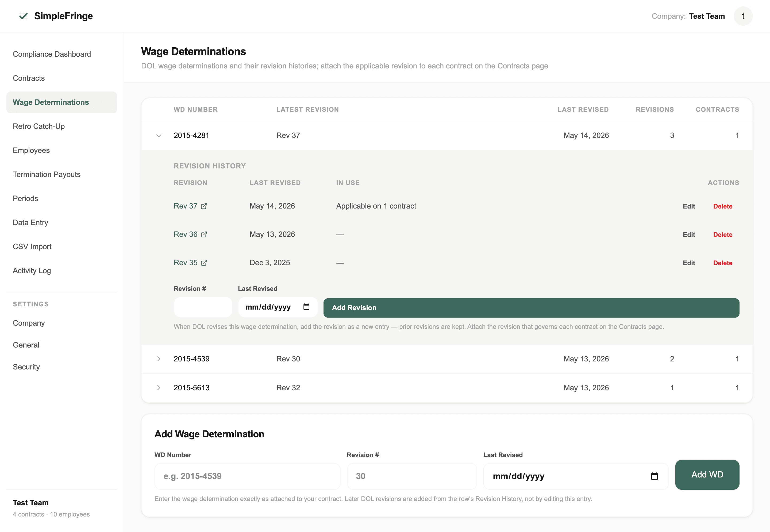770x532 pixels.
Task: Click the CONTRACTS column header
Action: pyautogui.click(x=717, y=109)
